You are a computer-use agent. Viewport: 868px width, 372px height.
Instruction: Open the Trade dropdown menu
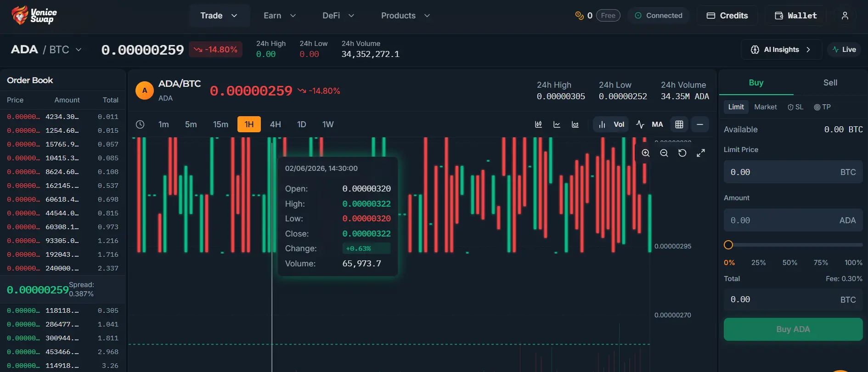pyautogui.click(x=219, y=16)
